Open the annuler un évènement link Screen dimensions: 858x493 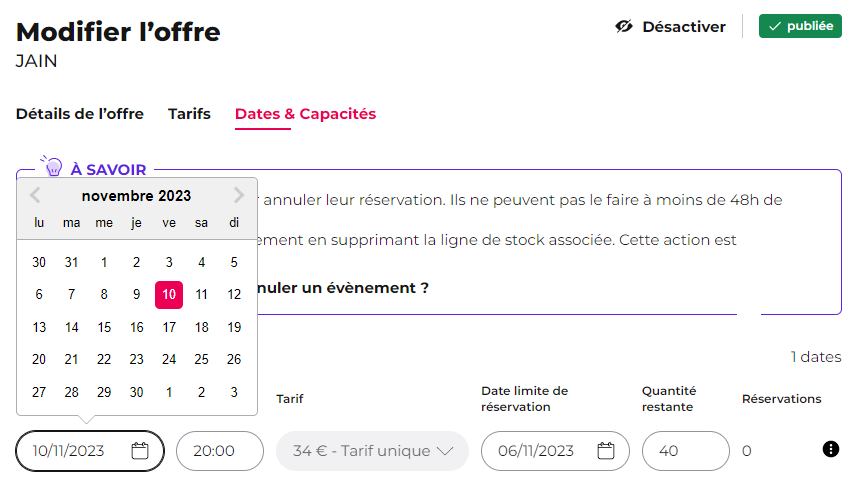pos(343,288)
